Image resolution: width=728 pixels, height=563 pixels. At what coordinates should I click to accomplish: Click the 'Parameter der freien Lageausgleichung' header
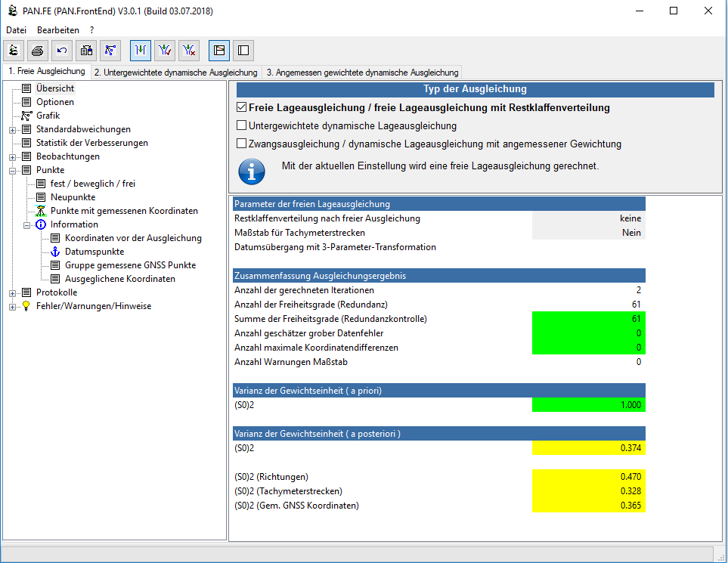(x=439, y=204)
